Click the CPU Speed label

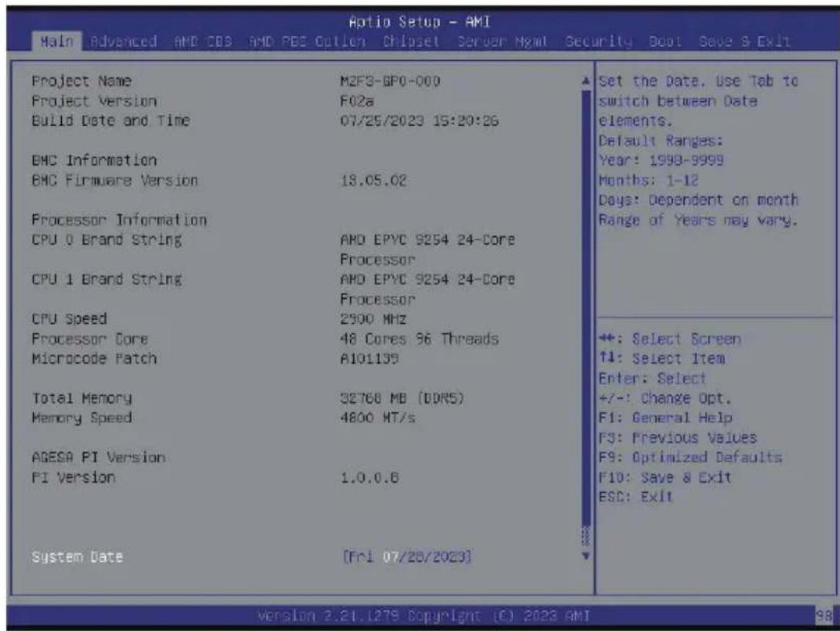69,318
